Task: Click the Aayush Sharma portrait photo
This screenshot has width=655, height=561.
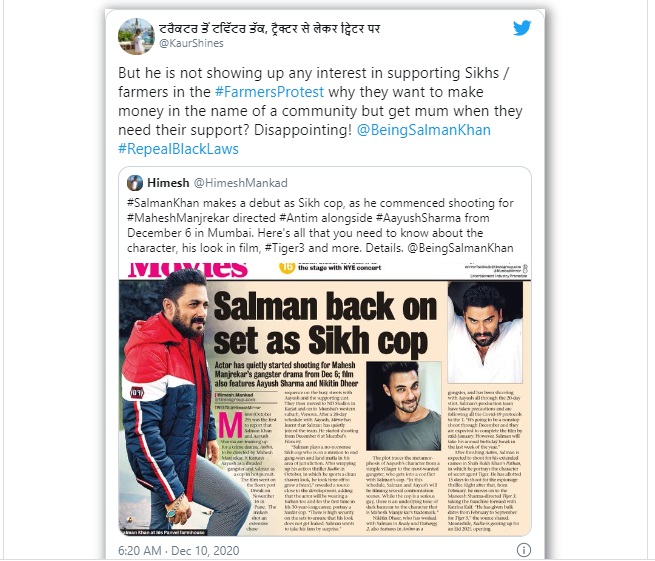Action: tap(404, 406)
